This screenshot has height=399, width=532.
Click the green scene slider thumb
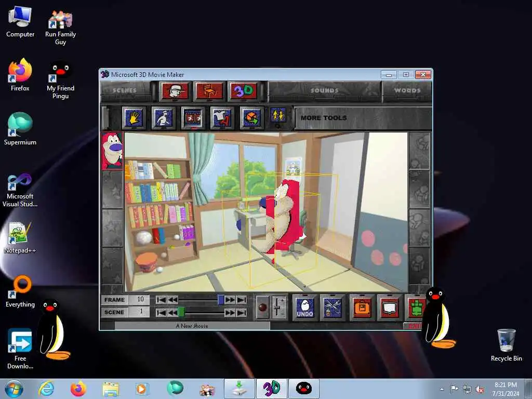(x=181, y=312)
